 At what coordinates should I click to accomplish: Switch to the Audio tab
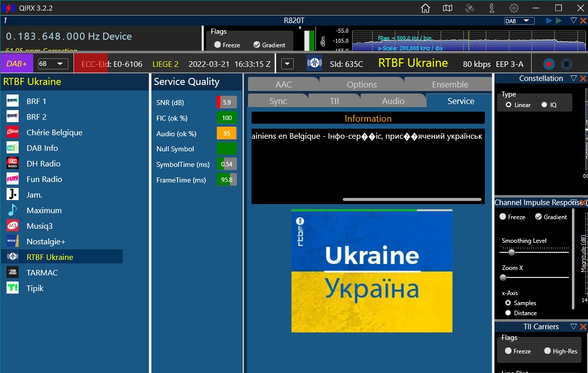point(393,101)
